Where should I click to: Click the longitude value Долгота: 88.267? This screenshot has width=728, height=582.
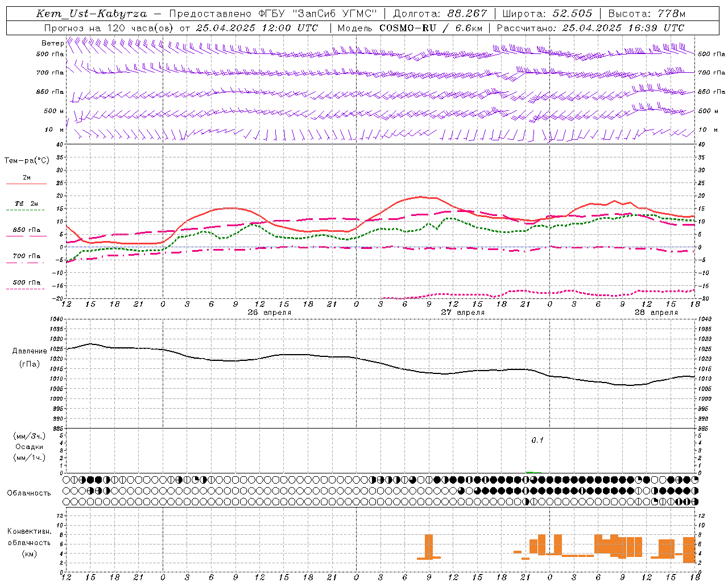440,14
